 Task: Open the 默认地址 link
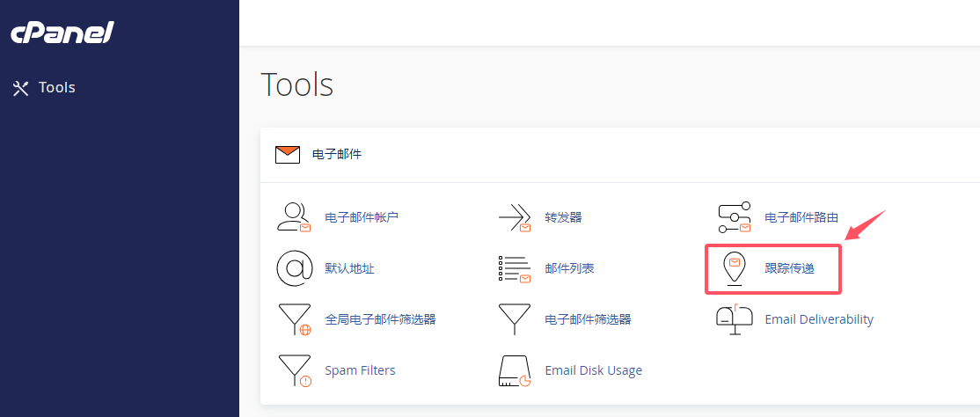(349, 269)
